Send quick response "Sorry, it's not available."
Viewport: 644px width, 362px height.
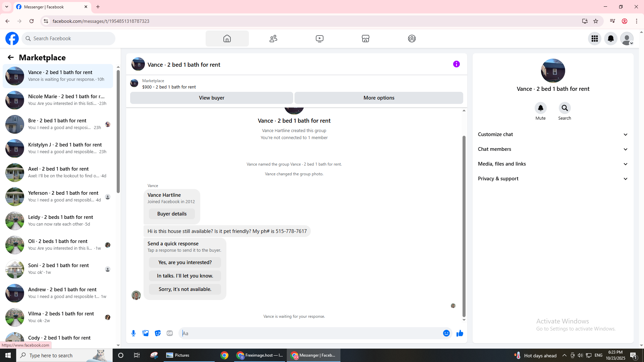coord(185,289)
